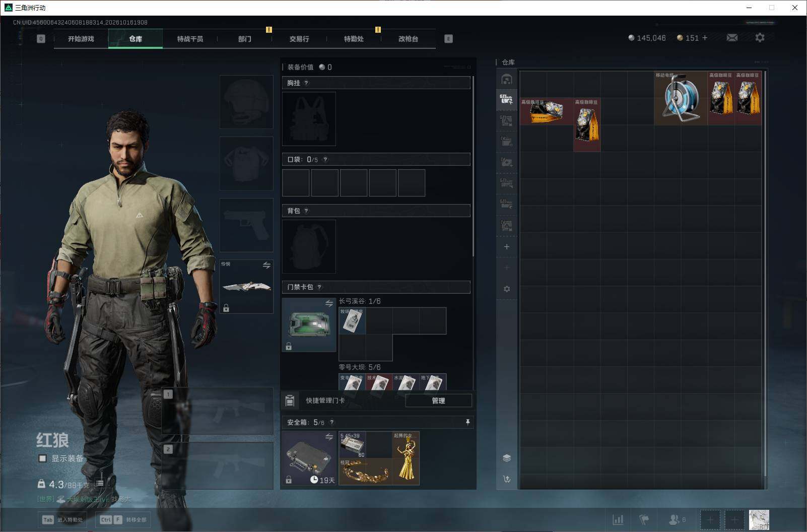Open the settings gear in top bar
807x532 pixels.
760,38
